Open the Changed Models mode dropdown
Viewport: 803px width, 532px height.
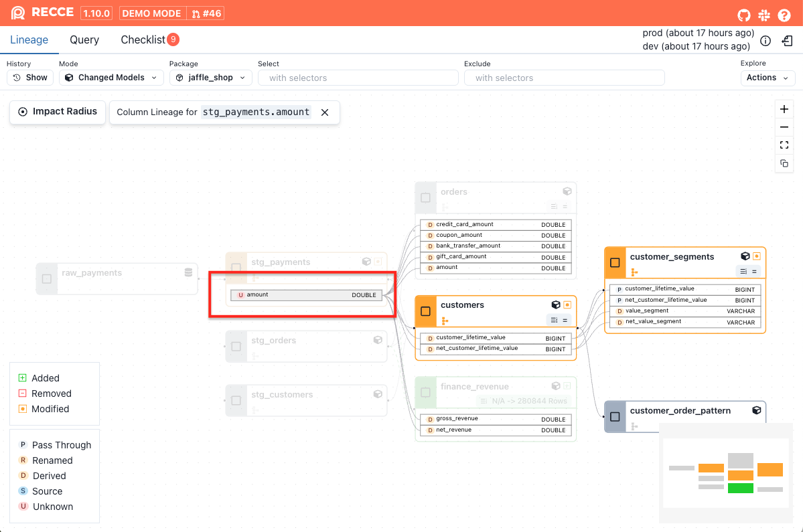[x=111, y=78]
